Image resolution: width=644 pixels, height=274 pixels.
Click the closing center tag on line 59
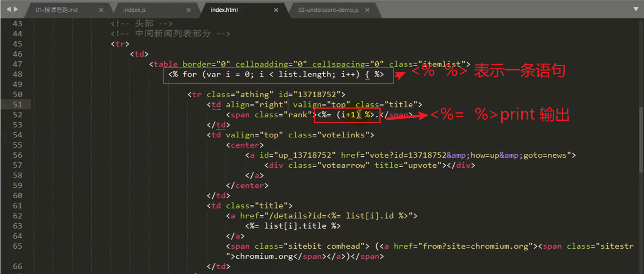[x=247, y=185]
